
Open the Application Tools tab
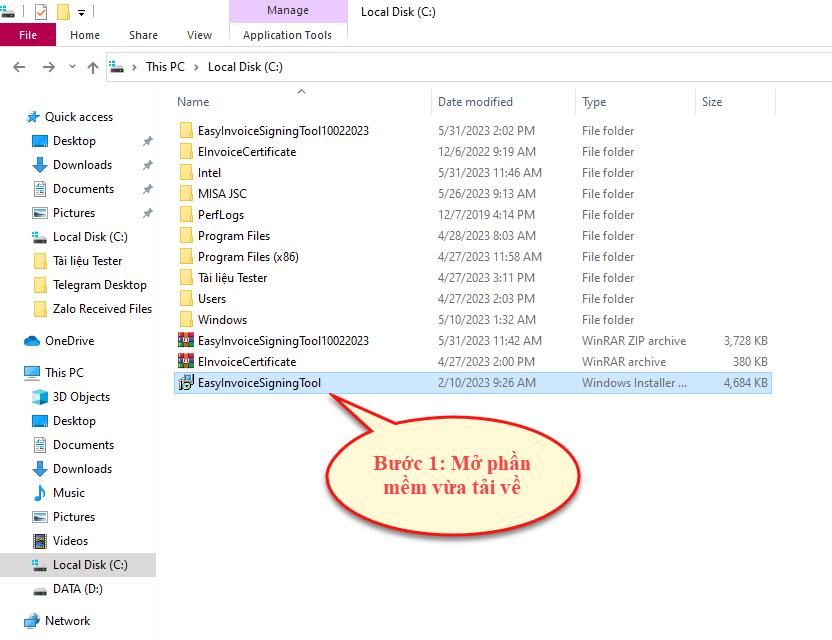[287, 35]
